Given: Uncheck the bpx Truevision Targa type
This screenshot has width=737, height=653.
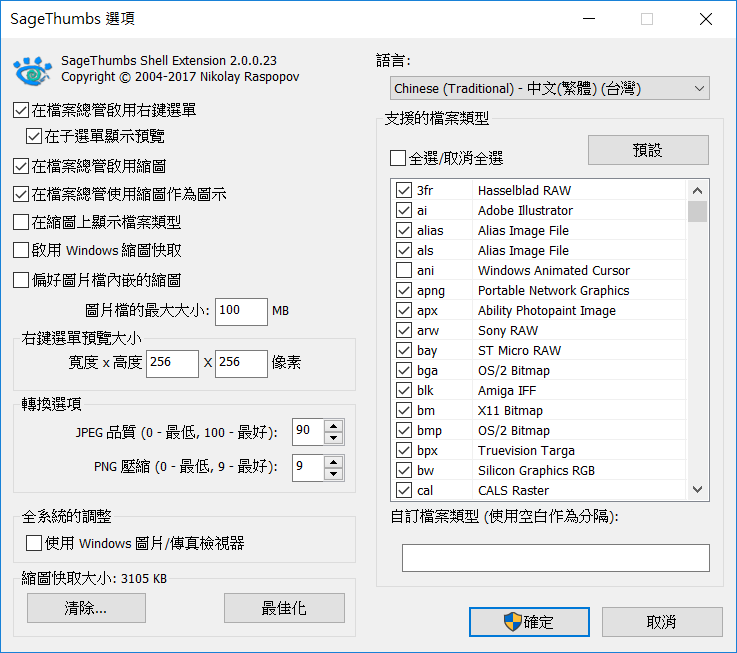Looking at the screenshot, I should coord(404,450).
